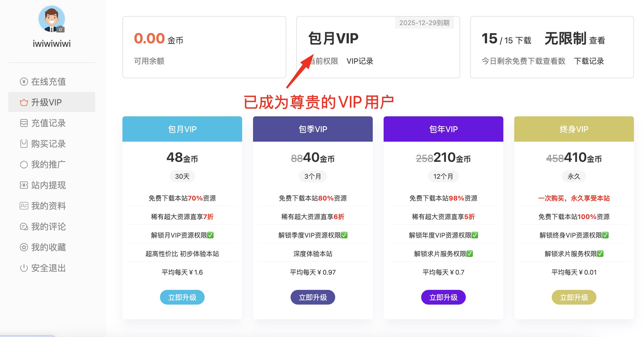Click the crown icon beside 升级VIP

[24, 102]
